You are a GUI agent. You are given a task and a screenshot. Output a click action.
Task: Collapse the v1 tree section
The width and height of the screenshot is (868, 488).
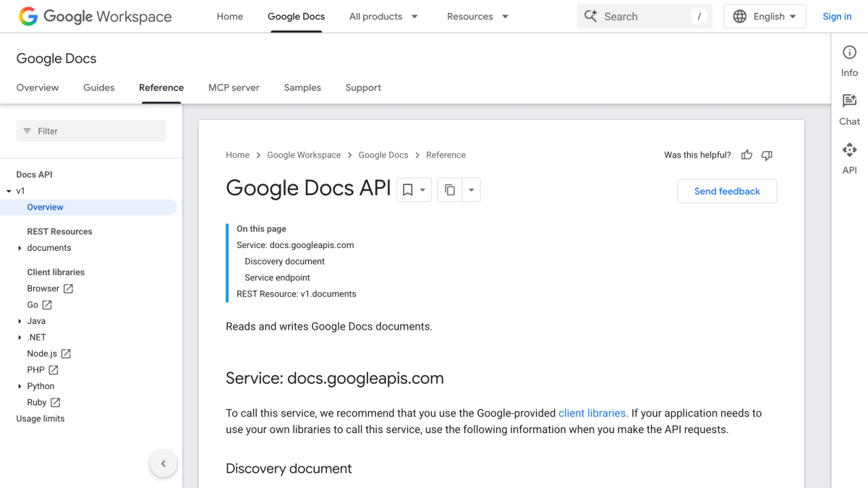(9, 192)
